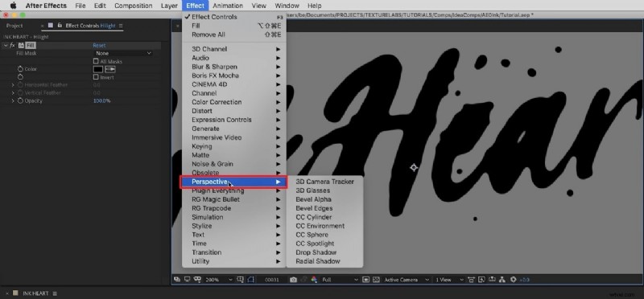The height and width of the screenshot is (299, 644).
Task: Toggle the stopwatch beside Invert
Action: click(20, 76)
